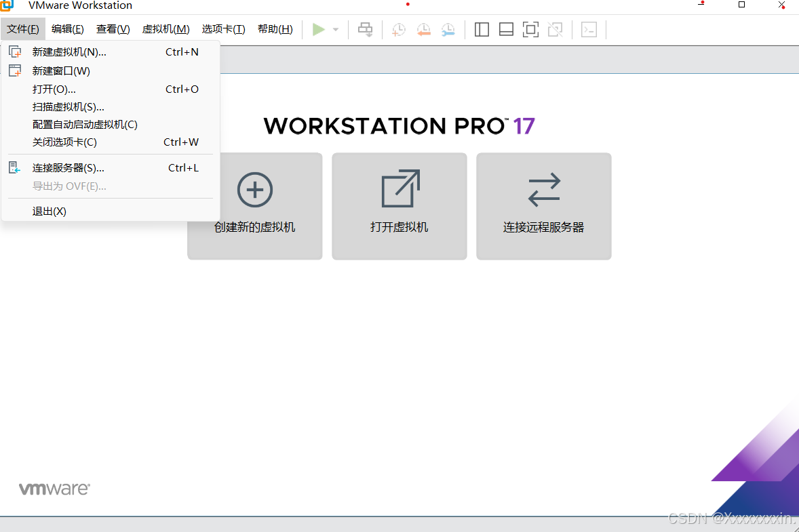Click the disabled 导出为 OVF(E)... entry

111,186
